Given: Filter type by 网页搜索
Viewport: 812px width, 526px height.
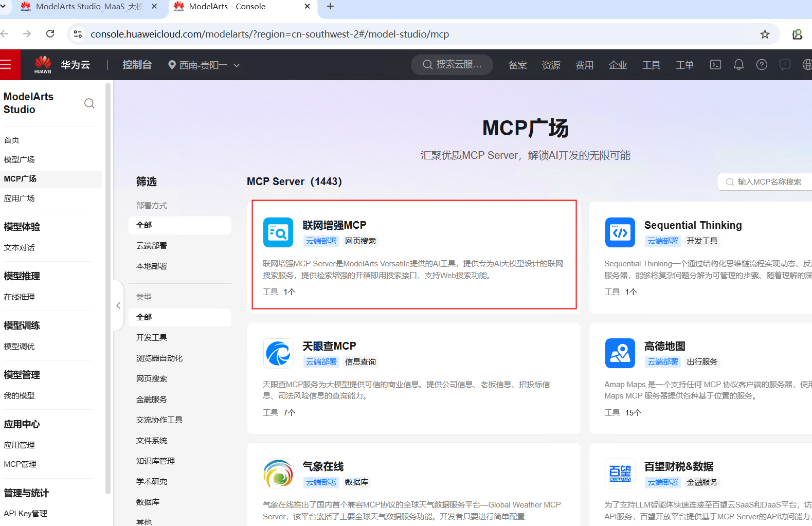Looking at the screenshot, I should coord(152,378).
